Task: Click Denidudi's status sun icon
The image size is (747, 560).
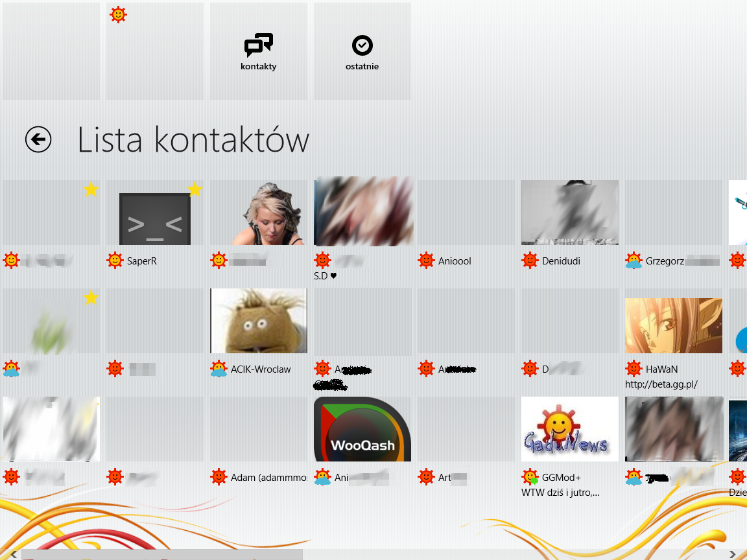Action: click(530, 261)
